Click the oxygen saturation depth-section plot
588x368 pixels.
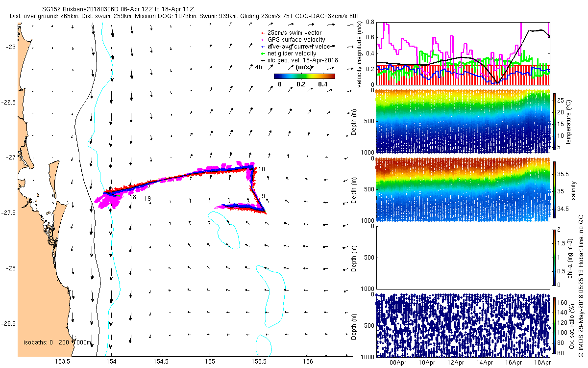click(x=463, y=325)
